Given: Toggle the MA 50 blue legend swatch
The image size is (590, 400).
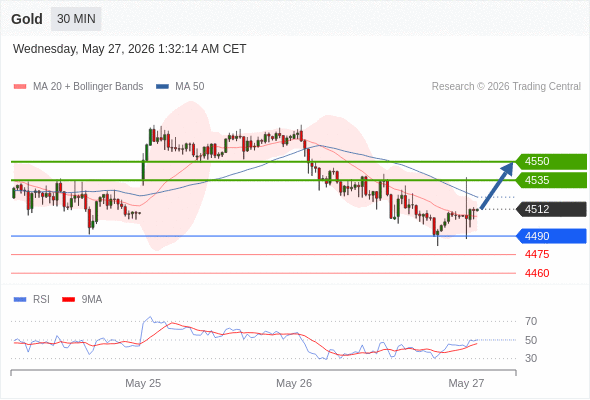Looking at the screenshot, I should (x=162, y=87).
